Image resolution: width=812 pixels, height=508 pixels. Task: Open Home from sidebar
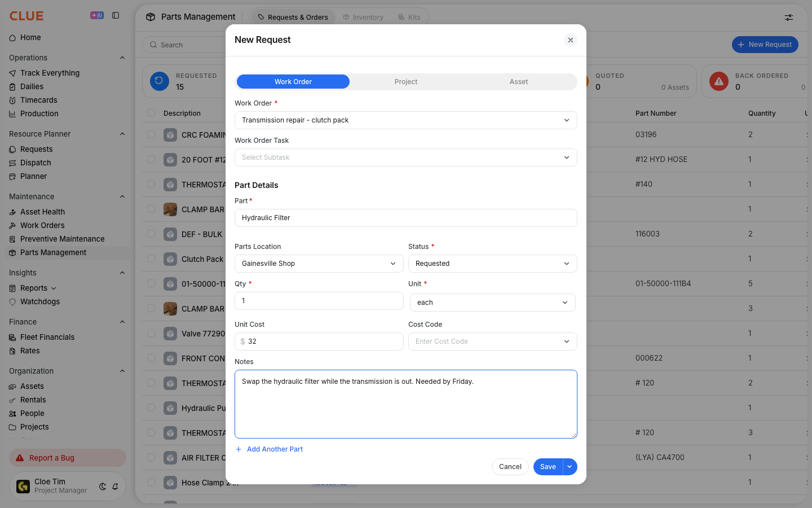click(x=30, y=38)
